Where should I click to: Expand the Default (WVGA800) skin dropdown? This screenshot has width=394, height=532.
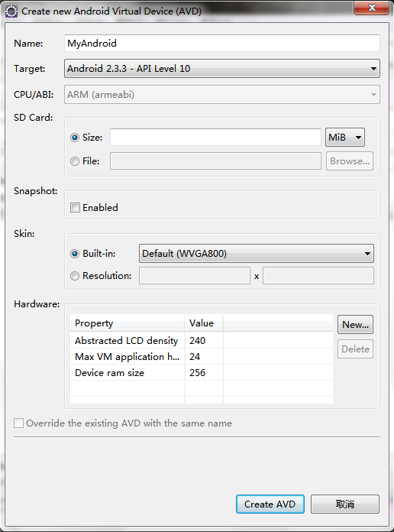point(257,254)
